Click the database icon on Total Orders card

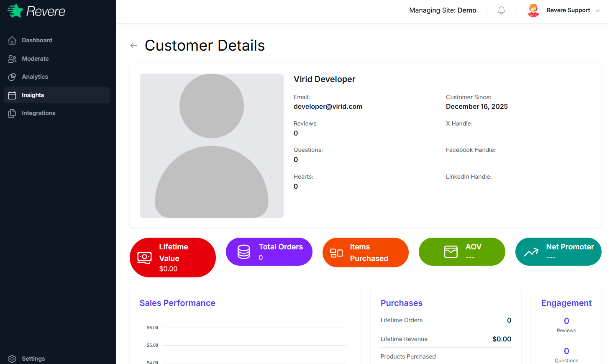coord(243,251)
